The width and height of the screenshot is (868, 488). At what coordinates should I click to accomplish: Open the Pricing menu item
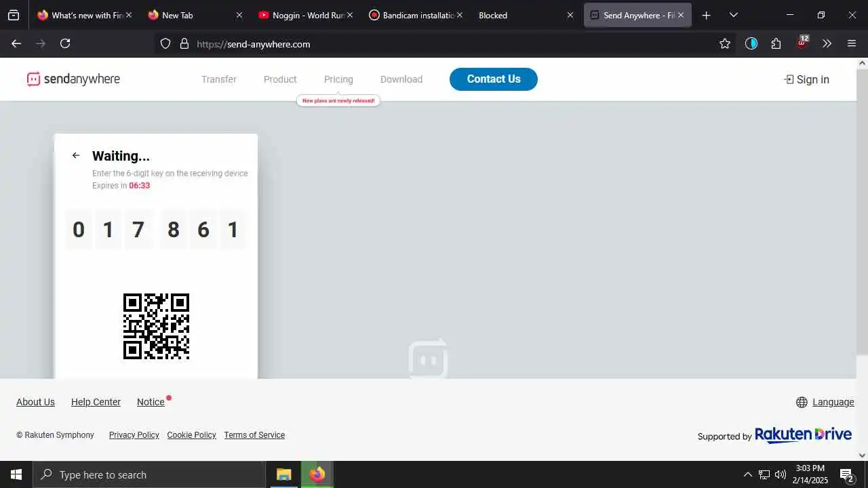[338, 79]
